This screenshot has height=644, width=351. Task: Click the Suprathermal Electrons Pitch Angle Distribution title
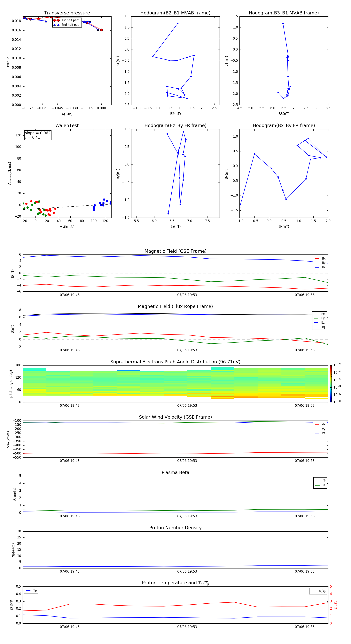[175, 362]
